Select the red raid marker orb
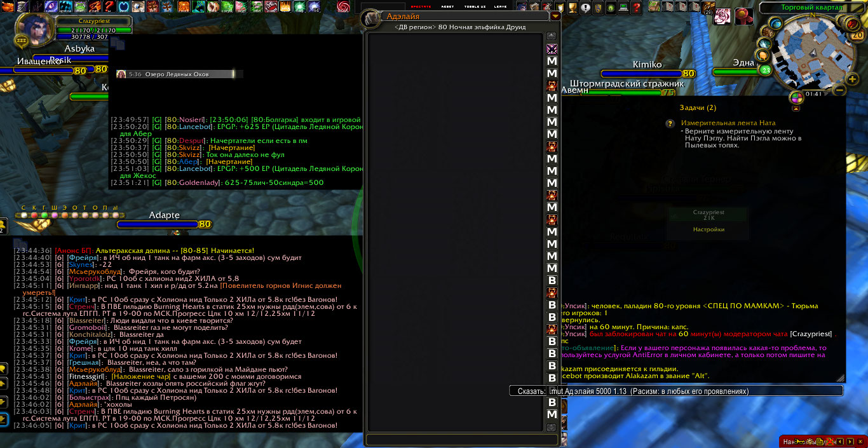This screenshot has height=448, width=868. point(34,215)
